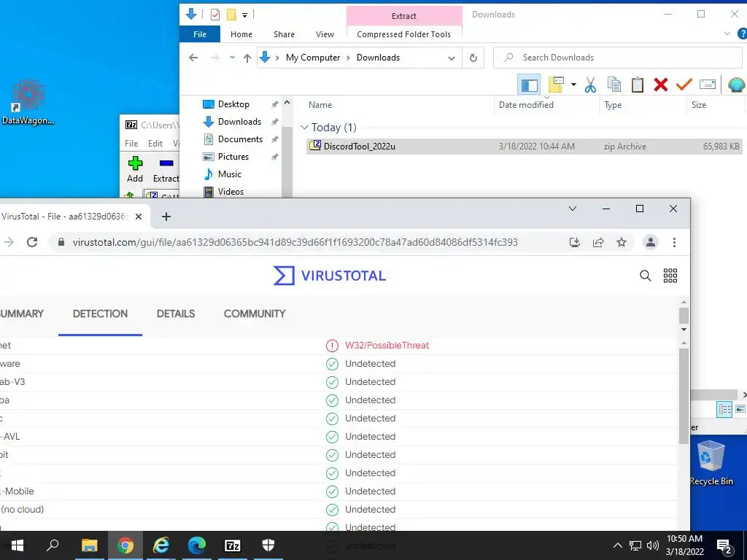Sort by the Name column header

(320, 105)
